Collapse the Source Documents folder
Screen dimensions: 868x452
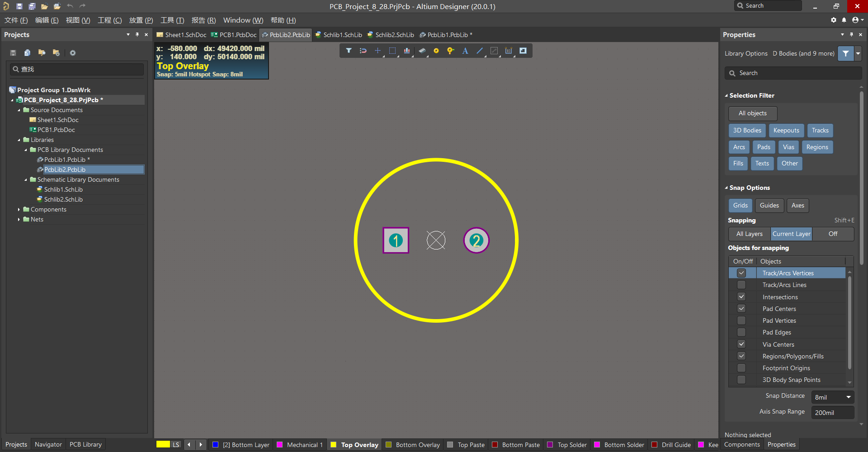tap(19, 110)
